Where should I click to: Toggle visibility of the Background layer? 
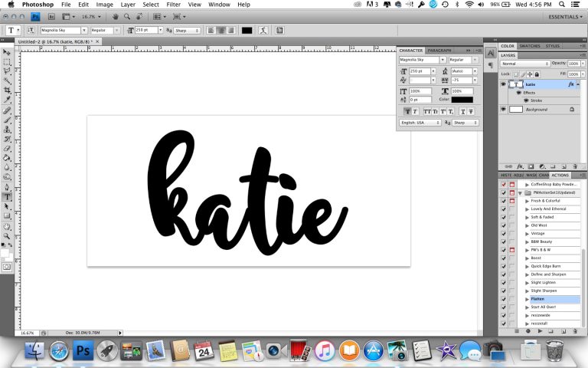point(503,110)
